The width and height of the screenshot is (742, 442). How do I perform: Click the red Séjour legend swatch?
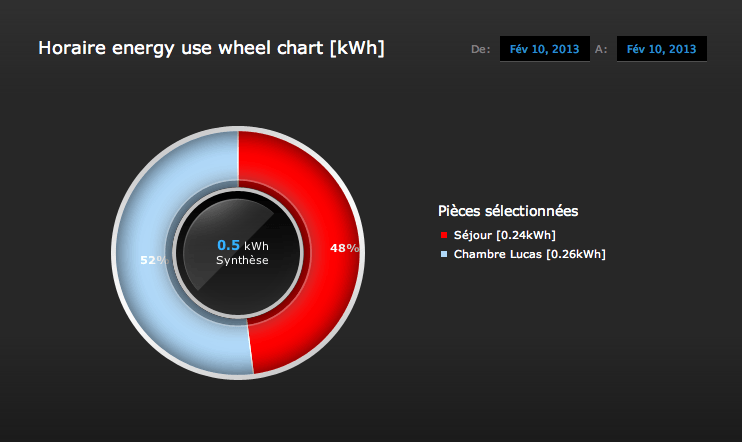444,235
